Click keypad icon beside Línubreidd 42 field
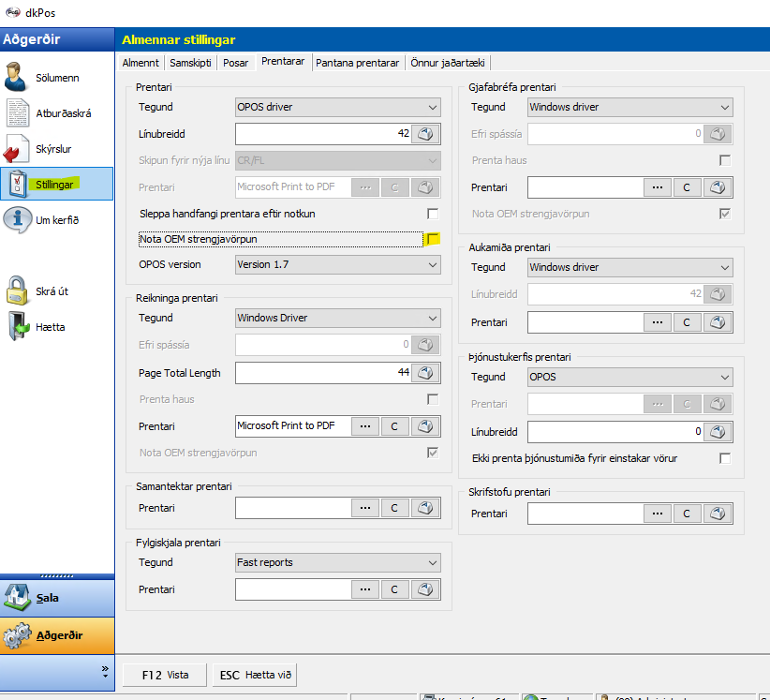Image resolution: width=770 pixels, height=700 pixels. point(426,134)
